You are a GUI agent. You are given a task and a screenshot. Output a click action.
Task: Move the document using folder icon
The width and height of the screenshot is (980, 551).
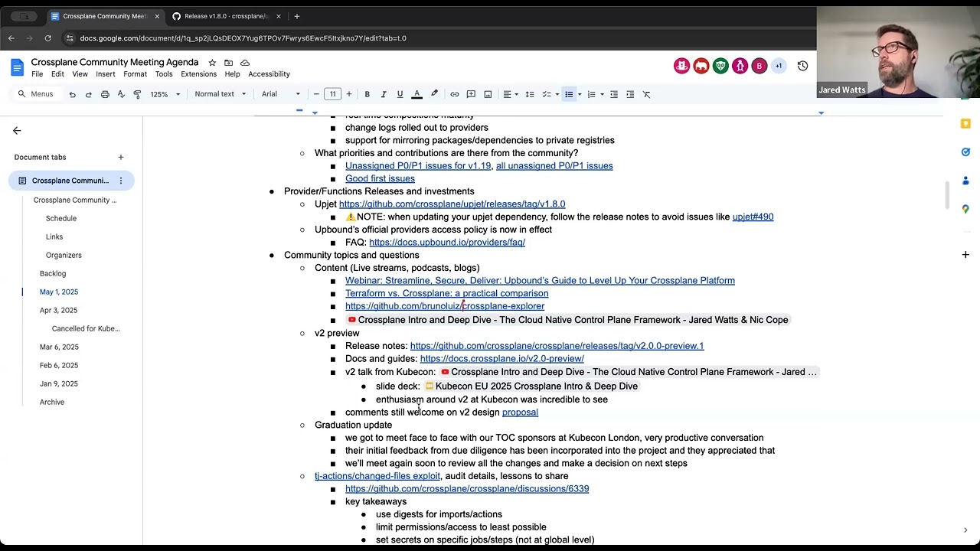(x=228, y=63)
